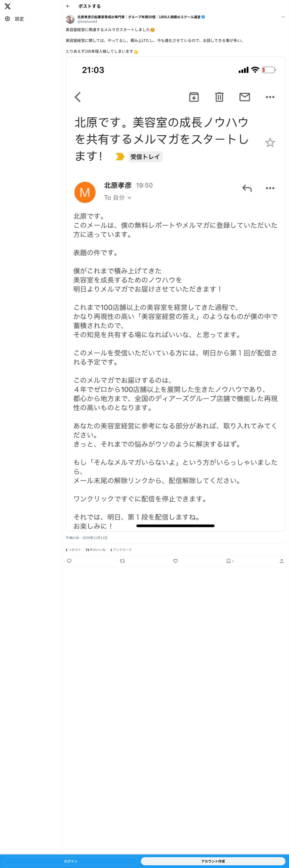Click the X logo icon
The image size is (289, 868).
[7, 6]
